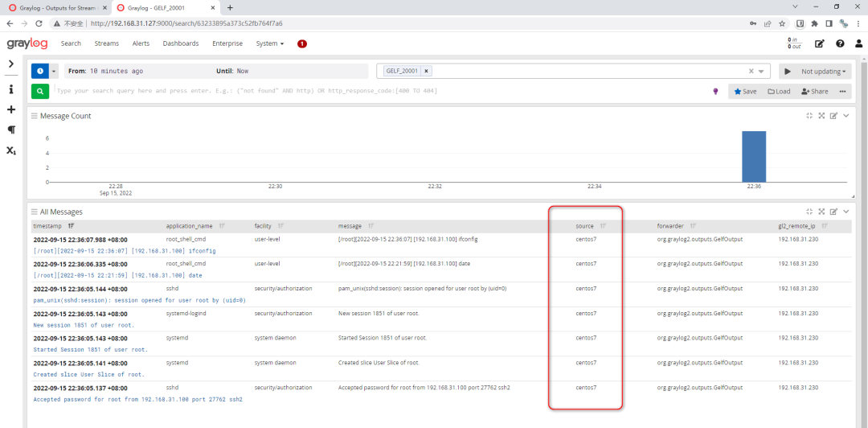Open browser extensions puzzle icon
The image size is (868, 428).
(x=814, y=24)
